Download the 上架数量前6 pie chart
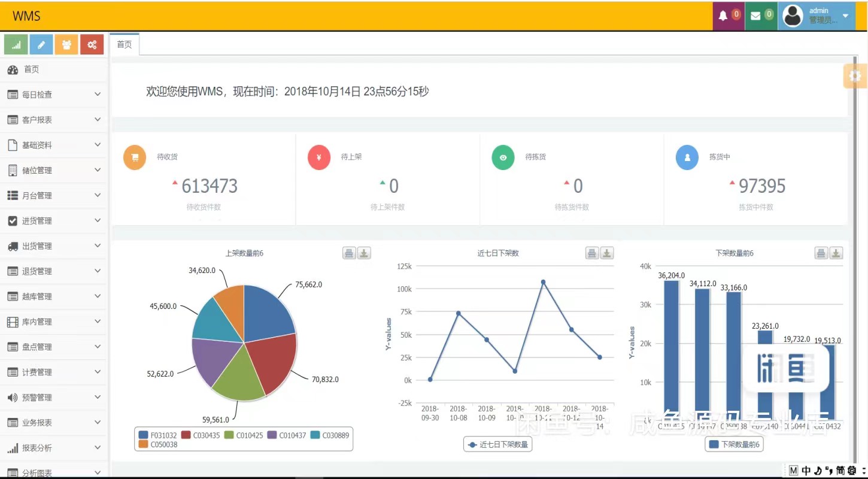The image size is (868, 479). [364, 253]
